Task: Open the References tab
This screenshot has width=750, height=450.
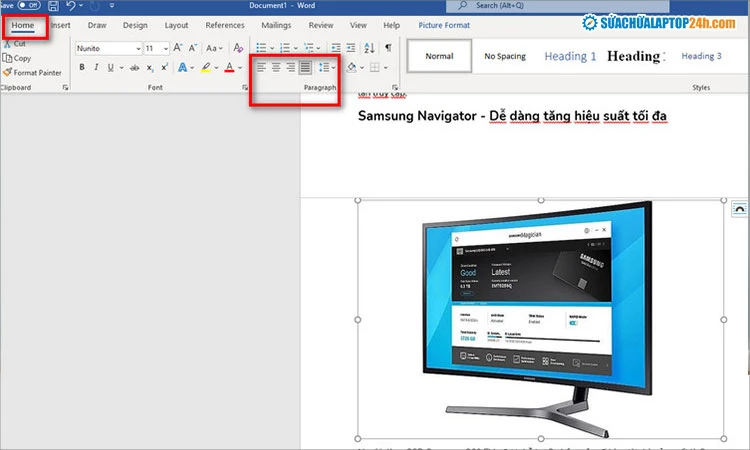Action: 225,25
